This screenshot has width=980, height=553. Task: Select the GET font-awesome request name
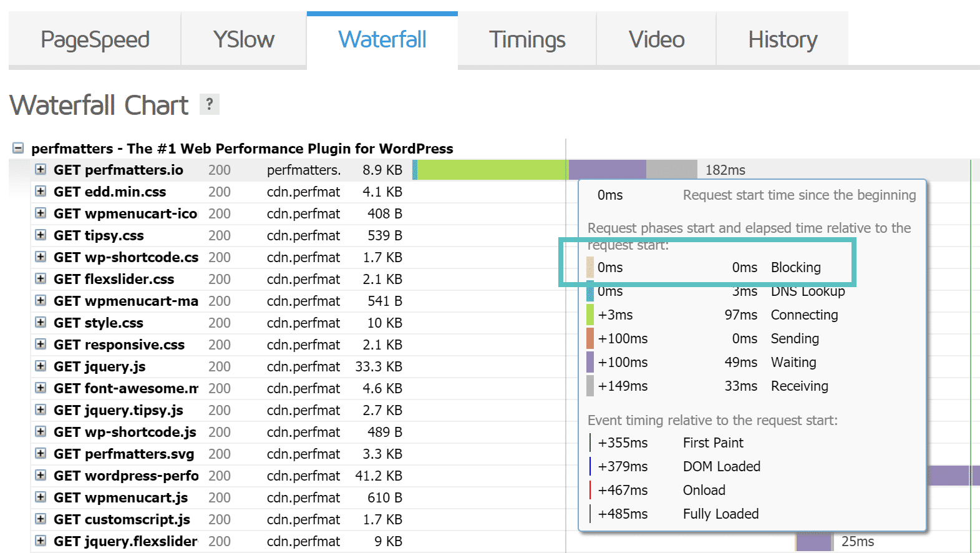[x=125, y=388]
